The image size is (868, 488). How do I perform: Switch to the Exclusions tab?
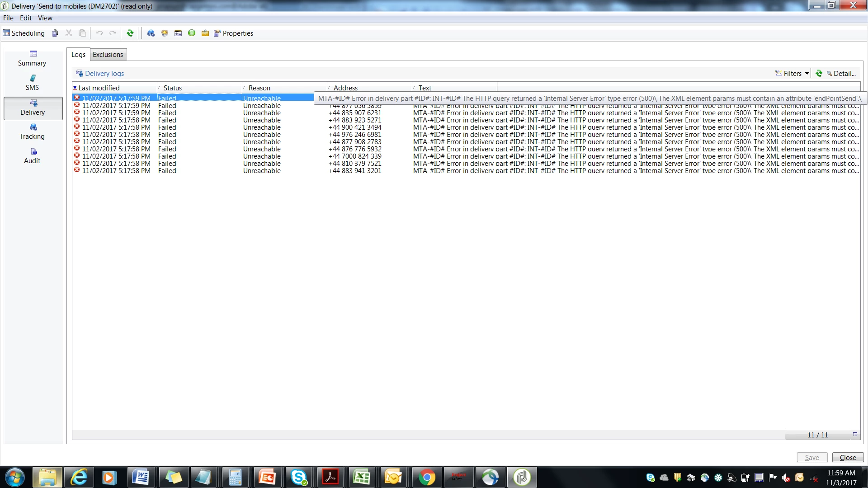(108, 55)
